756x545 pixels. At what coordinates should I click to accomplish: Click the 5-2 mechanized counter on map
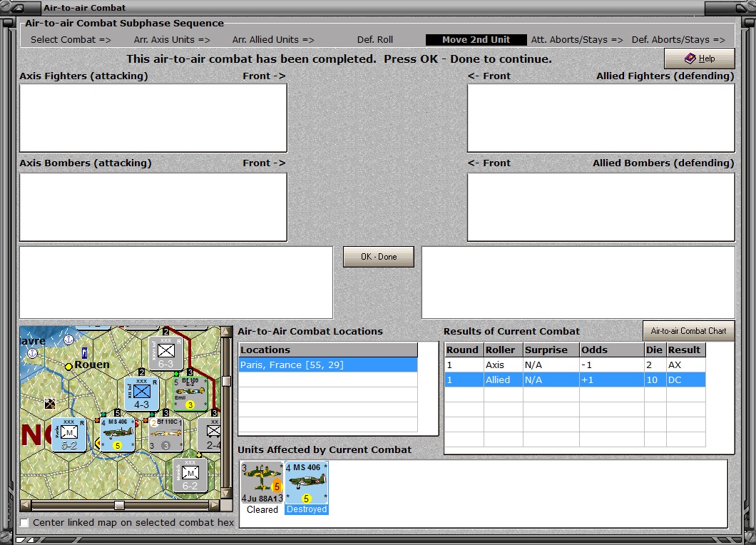click(69, 434)
